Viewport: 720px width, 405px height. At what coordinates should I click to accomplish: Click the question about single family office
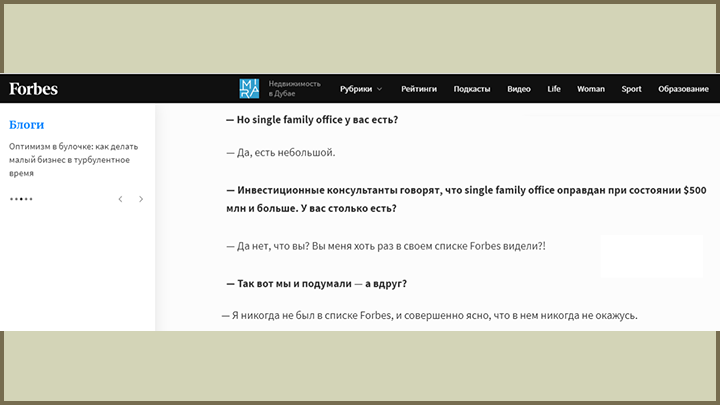(312, 120)
